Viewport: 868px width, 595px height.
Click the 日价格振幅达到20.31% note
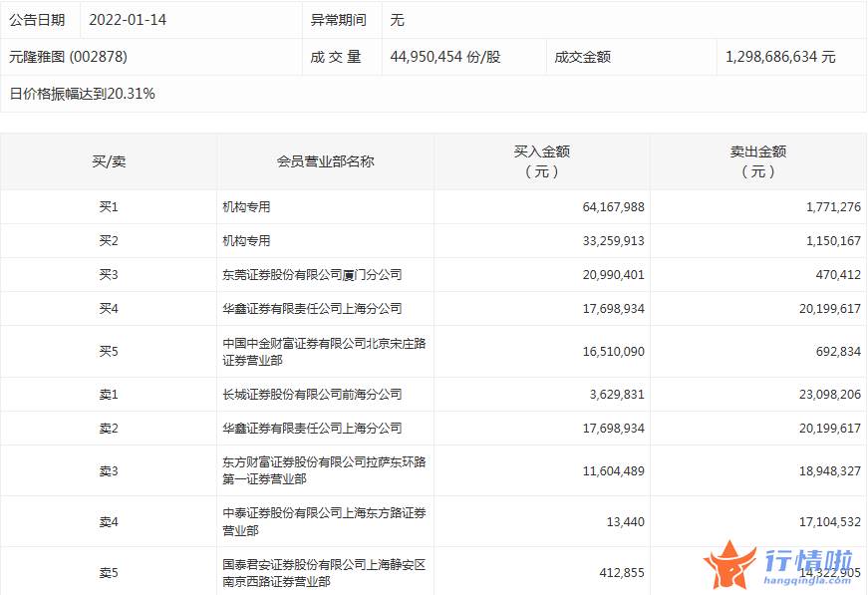82,94
